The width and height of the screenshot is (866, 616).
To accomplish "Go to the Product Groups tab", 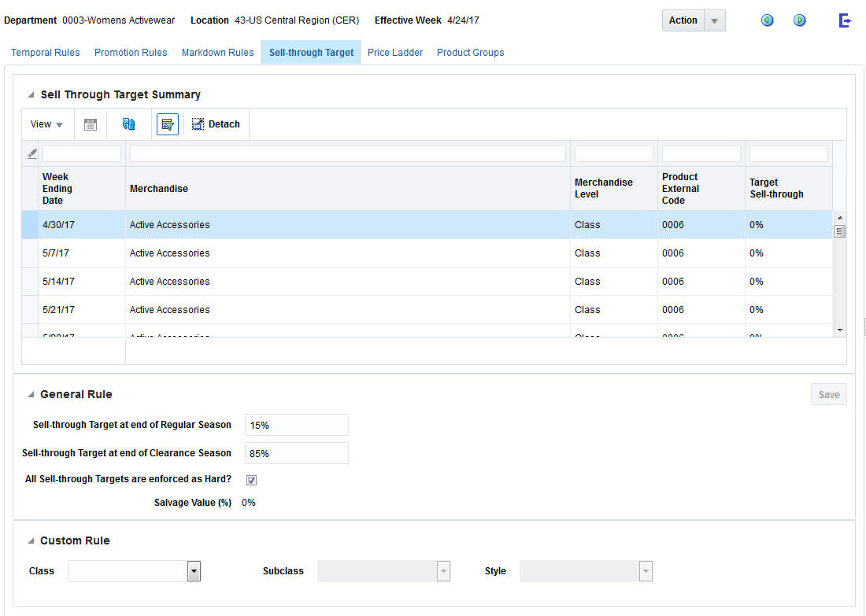I will (x=471, y=53).
